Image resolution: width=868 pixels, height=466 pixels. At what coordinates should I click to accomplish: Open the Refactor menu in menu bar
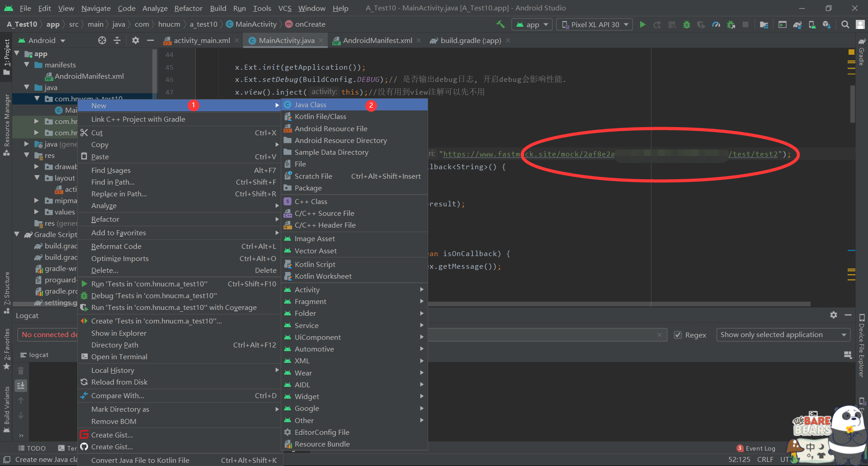pos(188,8)
